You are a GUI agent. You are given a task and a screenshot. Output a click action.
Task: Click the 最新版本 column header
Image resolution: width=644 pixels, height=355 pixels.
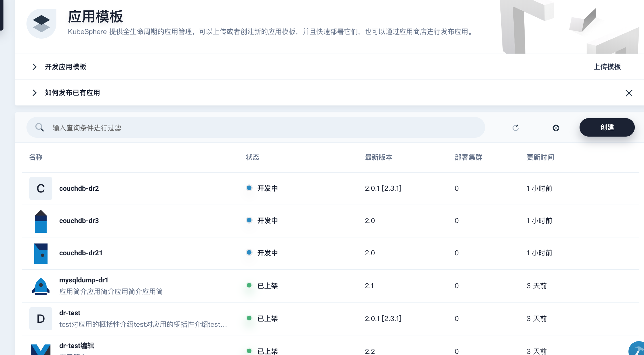379,157
